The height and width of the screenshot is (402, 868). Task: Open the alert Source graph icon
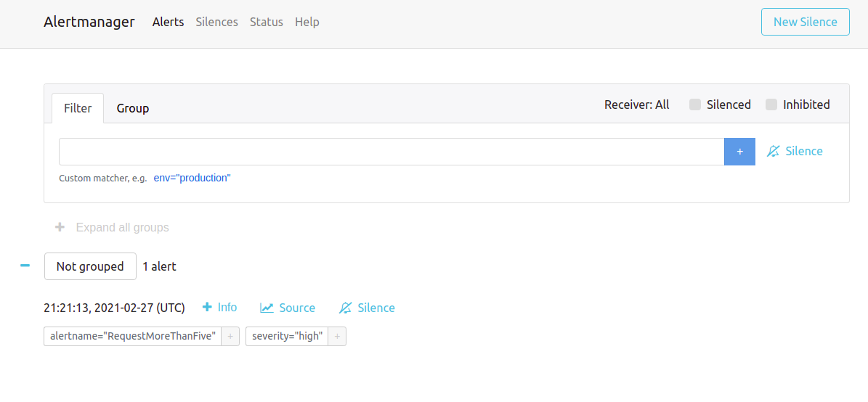tap(267, 308)
